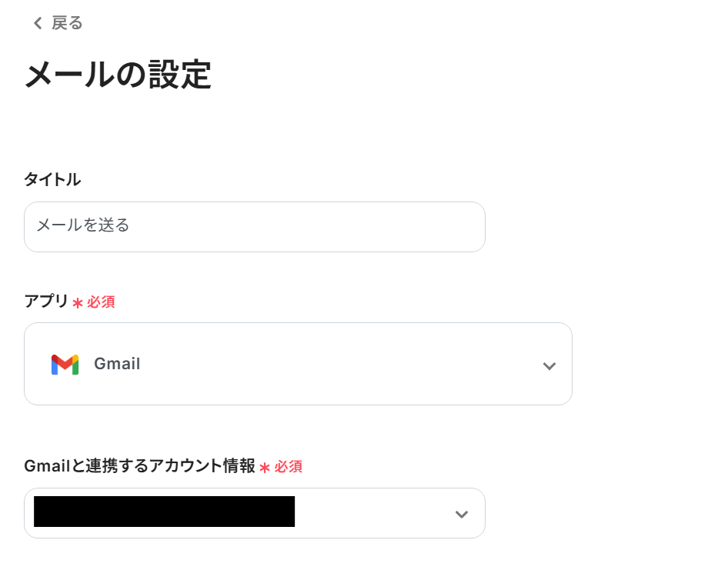Click the red asterisk beside アカウント情報

point(265,467)
